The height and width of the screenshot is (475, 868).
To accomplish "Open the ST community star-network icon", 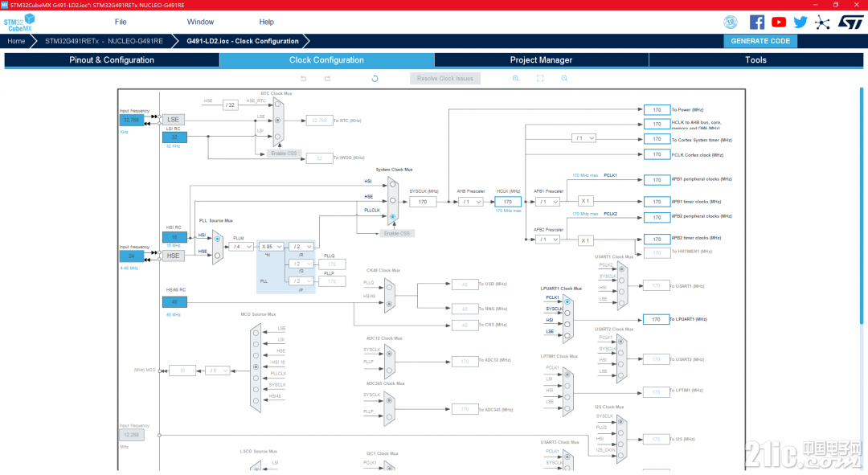I will coord(823,23).
